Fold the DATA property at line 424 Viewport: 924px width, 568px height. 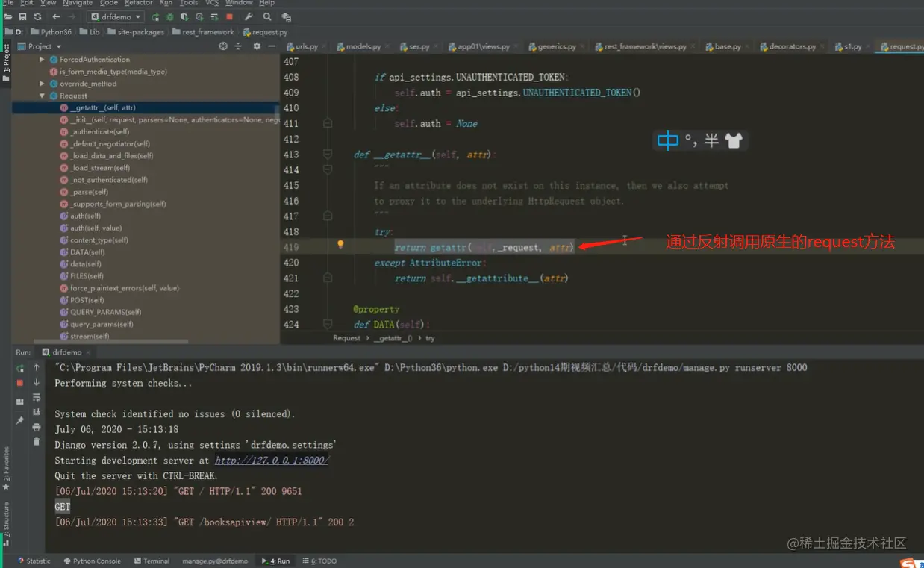(x=328, y=325)
